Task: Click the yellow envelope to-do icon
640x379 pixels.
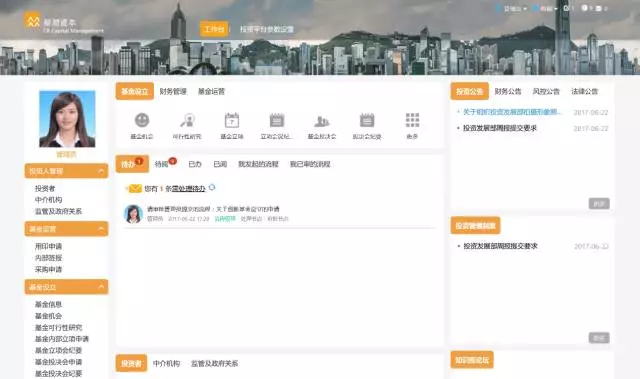Action: [134, 188]
